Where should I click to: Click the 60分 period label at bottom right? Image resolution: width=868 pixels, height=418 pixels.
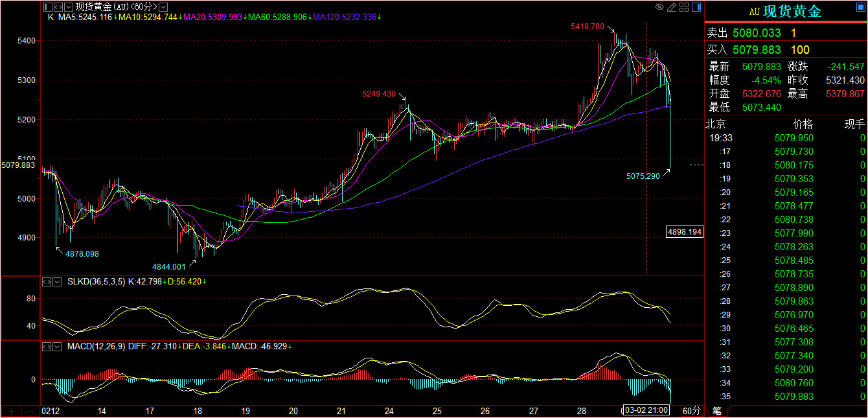tap(692, 411)
